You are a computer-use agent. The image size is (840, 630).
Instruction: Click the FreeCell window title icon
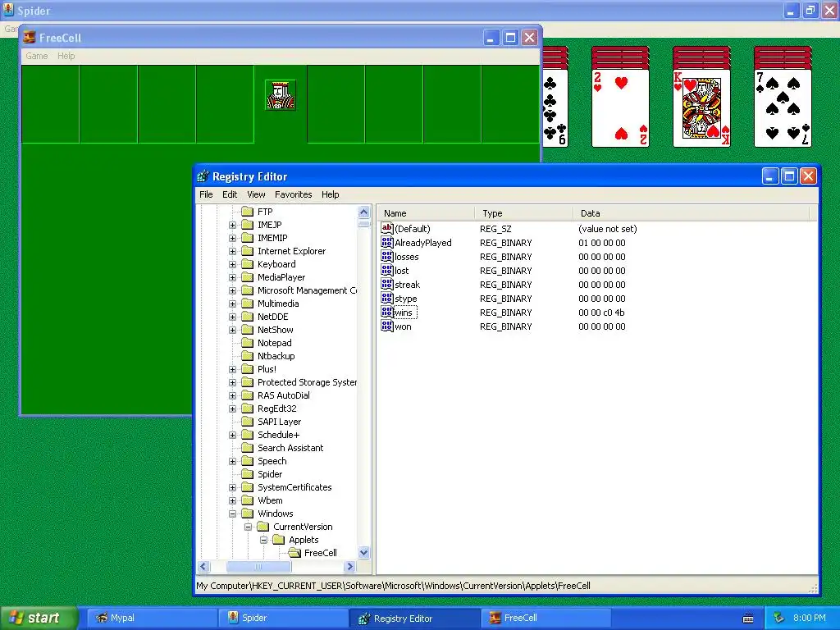point(30,38)
